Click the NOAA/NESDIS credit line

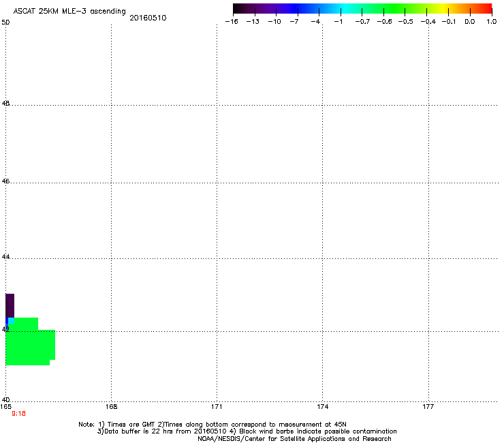point(294,439)
